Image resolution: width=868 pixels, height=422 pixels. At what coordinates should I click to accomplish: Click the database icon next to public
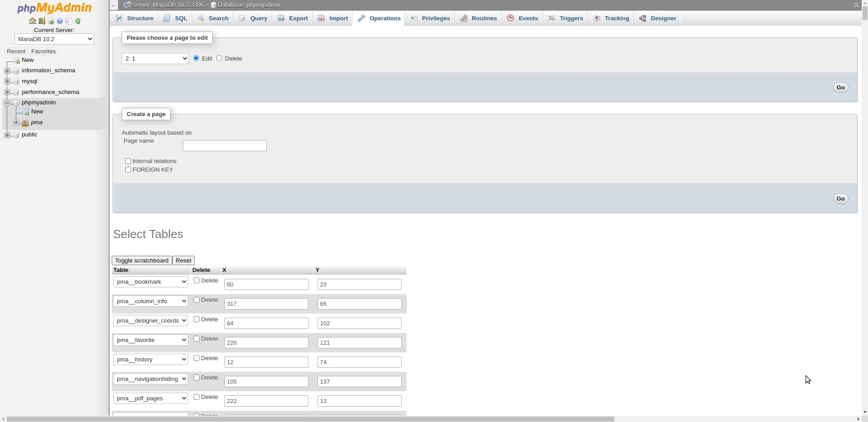point(16,135)
